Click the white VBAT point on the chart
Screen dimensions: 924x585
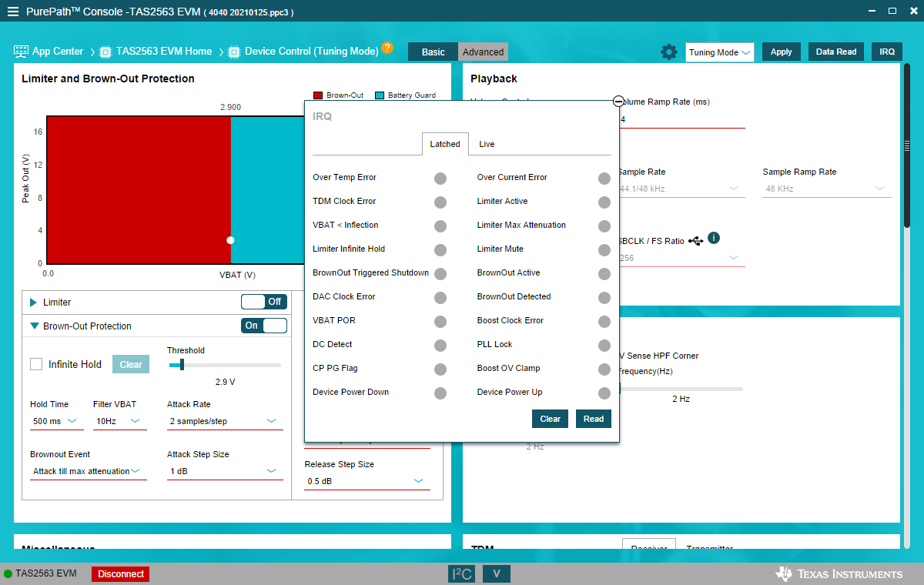point(230,240)
